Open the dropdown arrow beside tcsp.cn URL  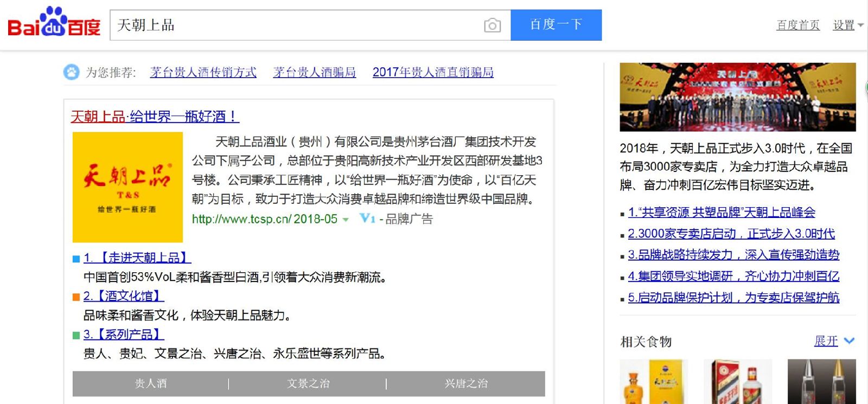[x=346, y=220]
